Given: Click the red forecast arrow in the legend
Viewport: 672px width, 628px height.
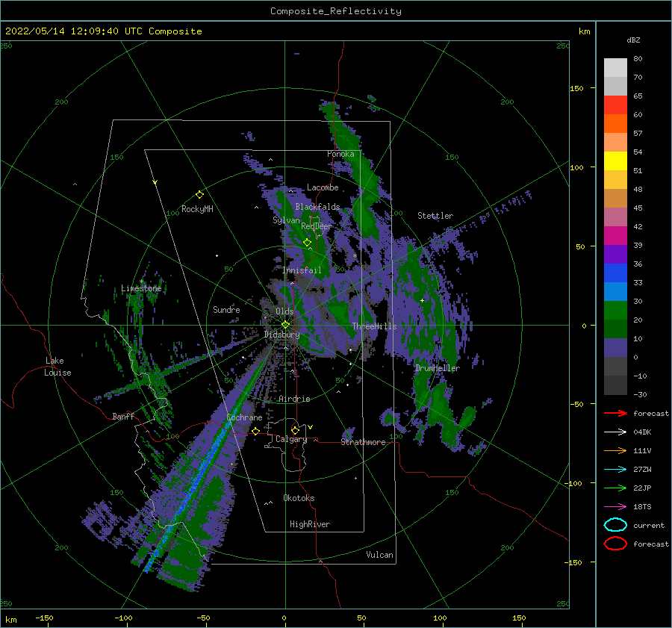Looking at the screenshot, I should pyautogui.click(x=615, y=413).
